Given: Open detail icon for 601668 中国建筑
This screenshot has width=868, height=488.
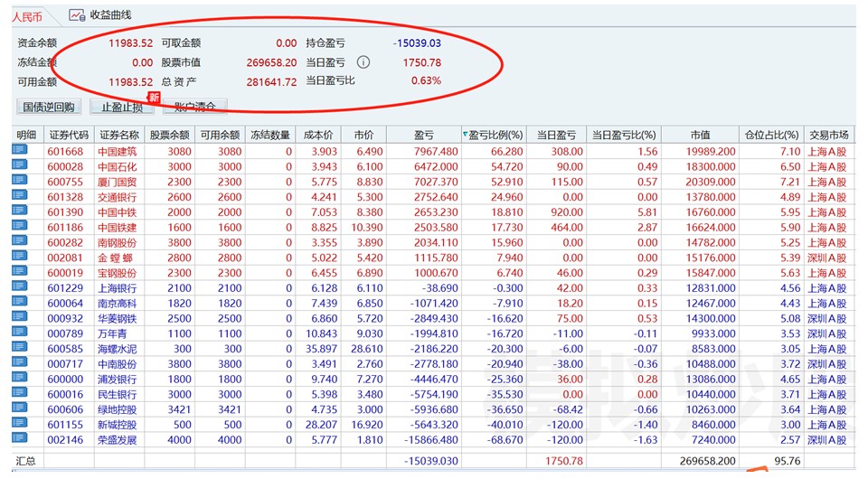Looking at the screenshot, I should click(19, 149).
